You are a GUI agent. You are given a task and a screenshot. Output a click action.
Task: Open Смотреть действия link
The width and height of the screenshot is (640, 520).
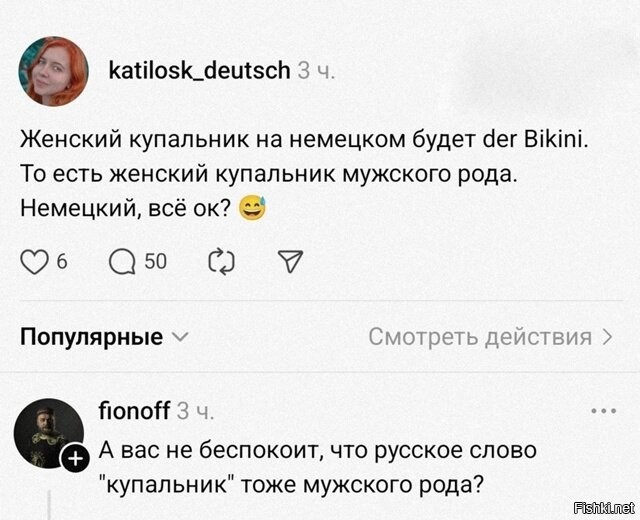pyautogui.click(x=480, y=336)
